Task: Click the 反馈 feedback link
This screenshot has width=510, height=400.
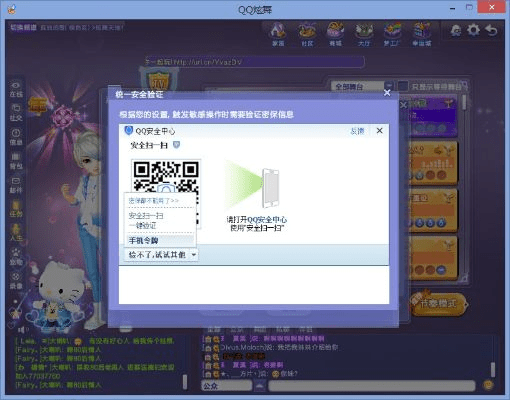Action: (x=357, y=131)
